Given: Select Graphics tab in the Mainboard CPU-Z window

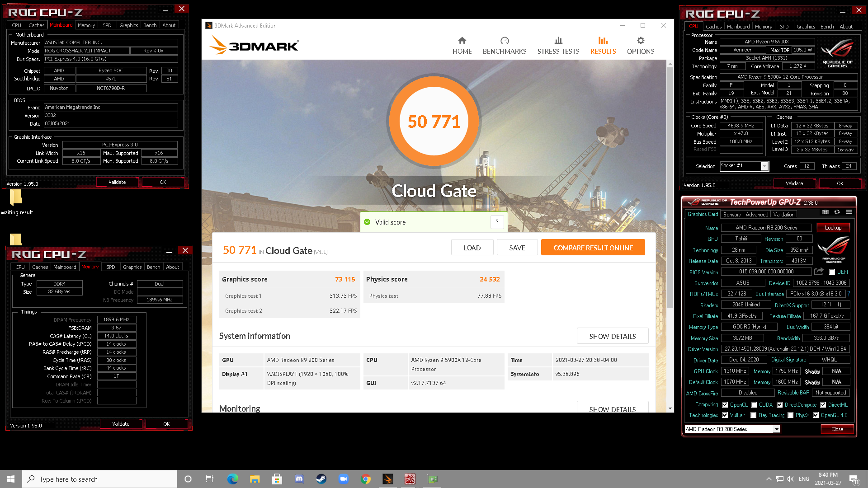Looking at the screenshot, I should (129, 25).
